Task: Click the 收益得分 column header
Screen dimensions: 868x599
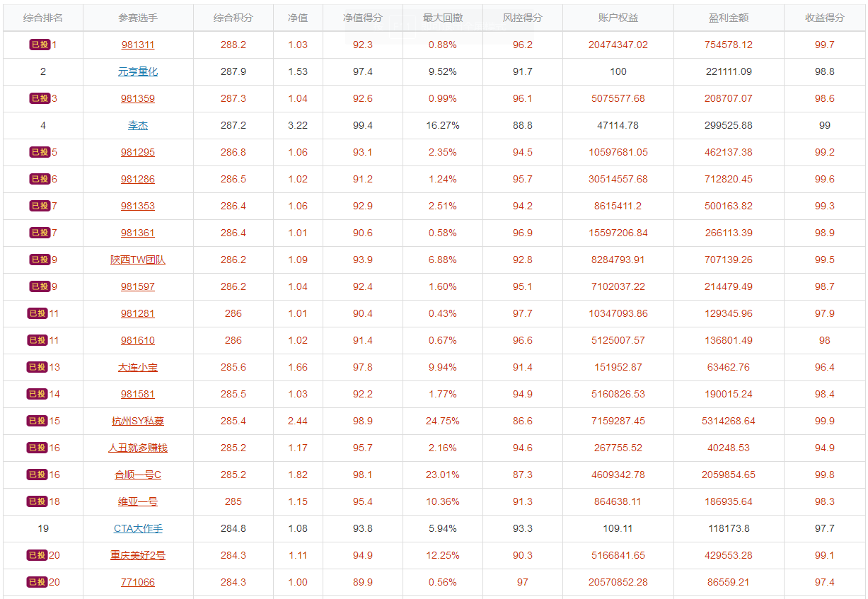Action: 825,18
